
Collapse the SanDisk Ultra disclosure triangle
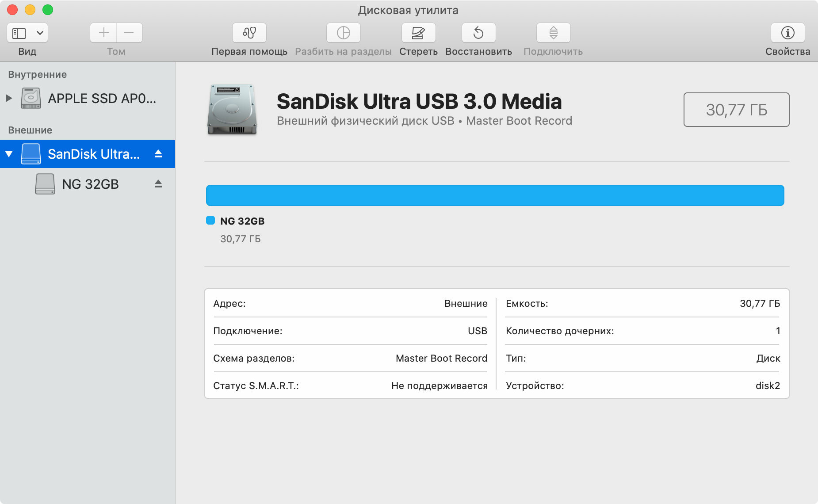click(x=9, y=154)
